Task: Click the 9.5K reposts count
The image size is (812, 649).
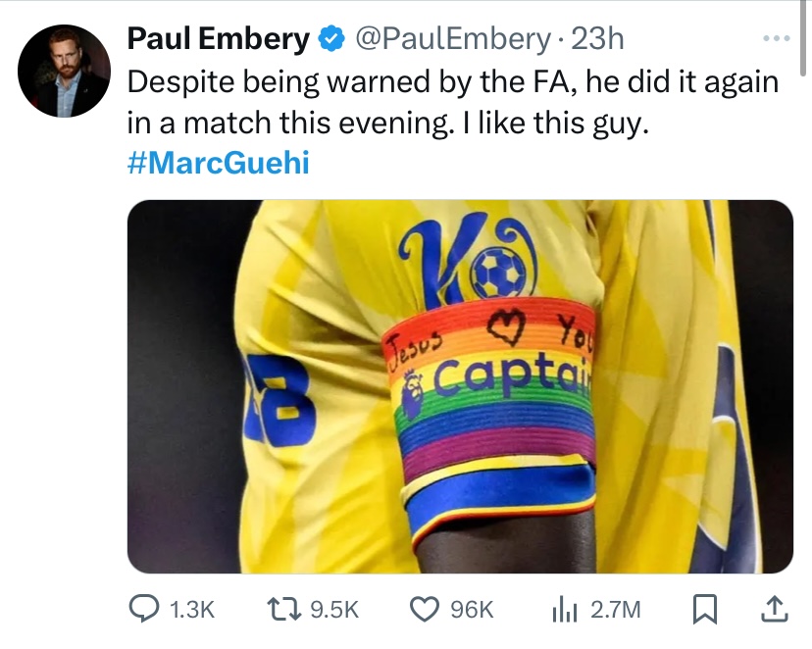Action: 334,609
